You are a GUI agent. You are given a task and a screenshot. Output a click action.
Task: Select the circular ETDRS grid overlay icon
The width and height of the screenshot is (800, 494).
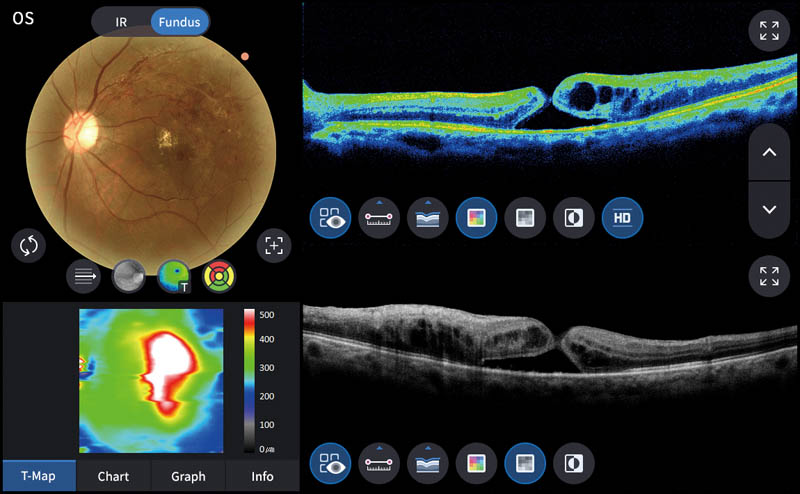click(x=220, y=277)
